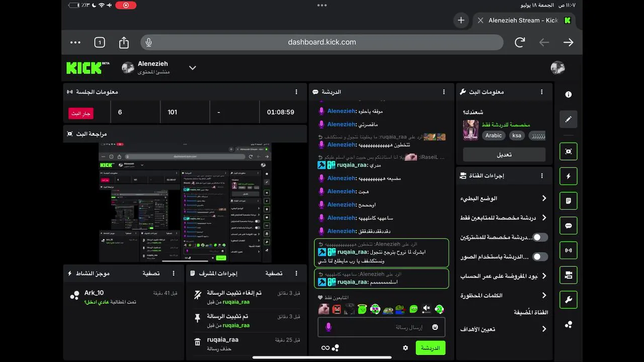Viewport: 644px width, 362px height.
Task: Click the stream preview thumbnail
Action: point(185,203)
